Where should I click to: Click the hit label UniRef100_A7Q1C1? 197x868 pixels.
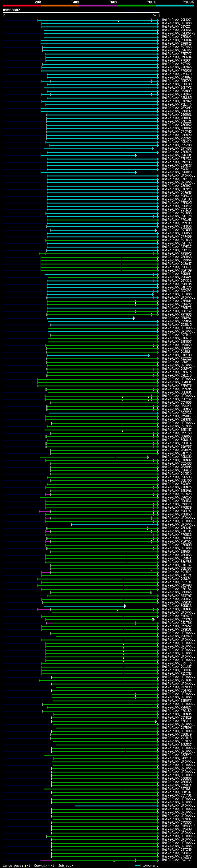point(177,575)
